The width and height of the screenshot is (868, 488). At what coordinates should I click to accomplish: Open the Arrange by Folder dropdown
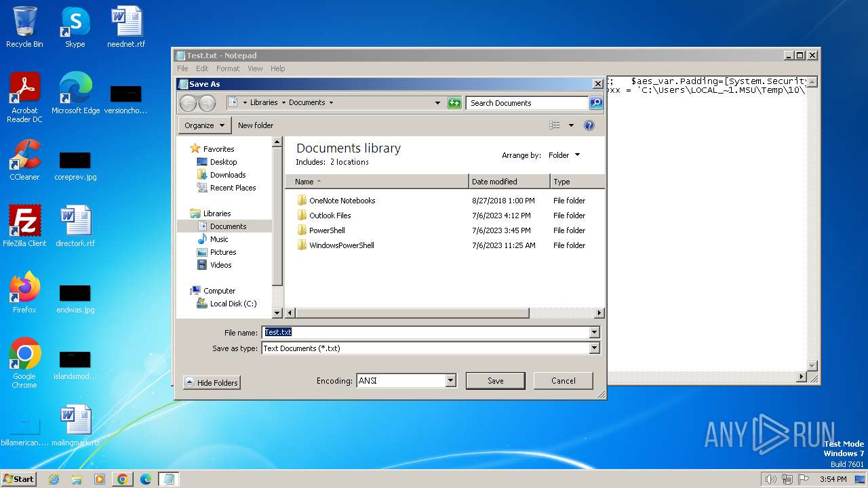[x=564, y=155]
